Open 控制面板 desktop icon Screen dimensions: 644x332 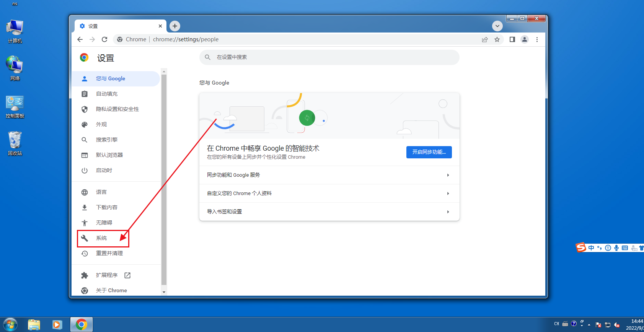[15, 107]
